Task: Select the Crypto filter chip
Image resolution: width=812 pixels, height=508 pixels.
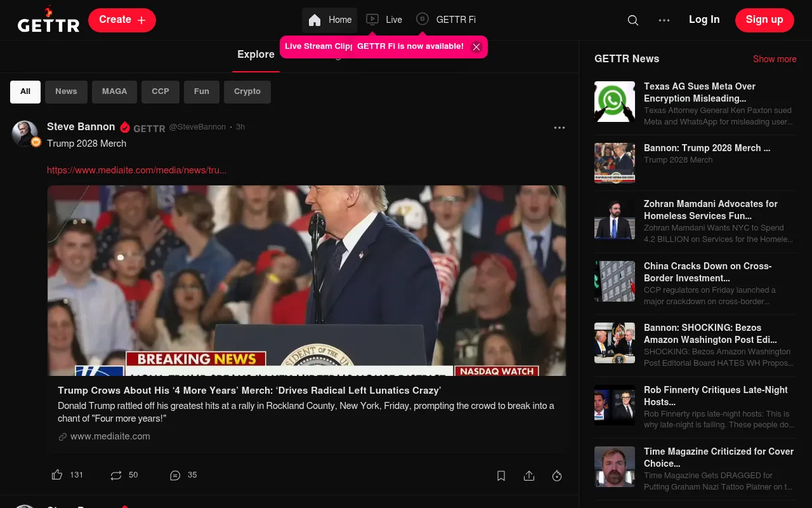Action: (x=247, y=91)
